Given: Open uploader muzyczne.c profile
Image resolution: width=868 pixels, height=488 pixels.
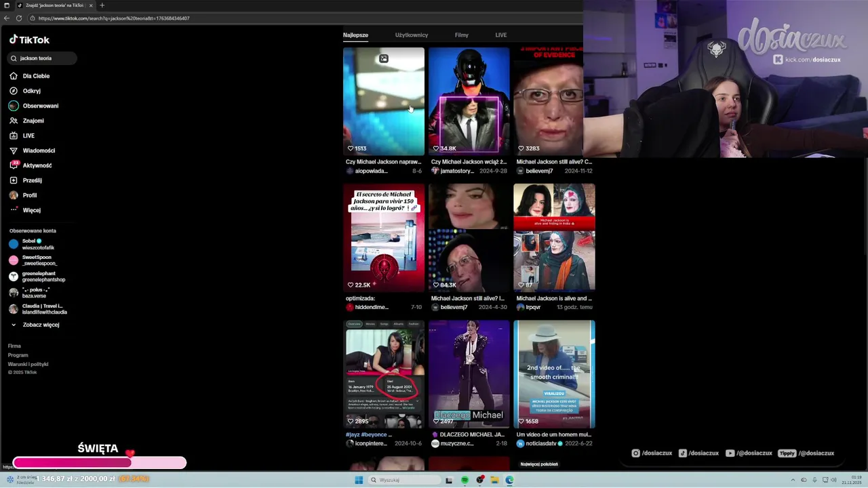Looking at the screenshot, I should (451, 443).
